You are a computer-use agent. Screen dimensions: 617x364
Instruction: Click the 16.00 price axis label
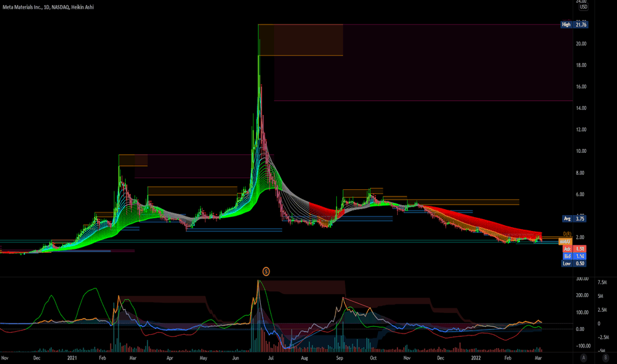[581, 87]
